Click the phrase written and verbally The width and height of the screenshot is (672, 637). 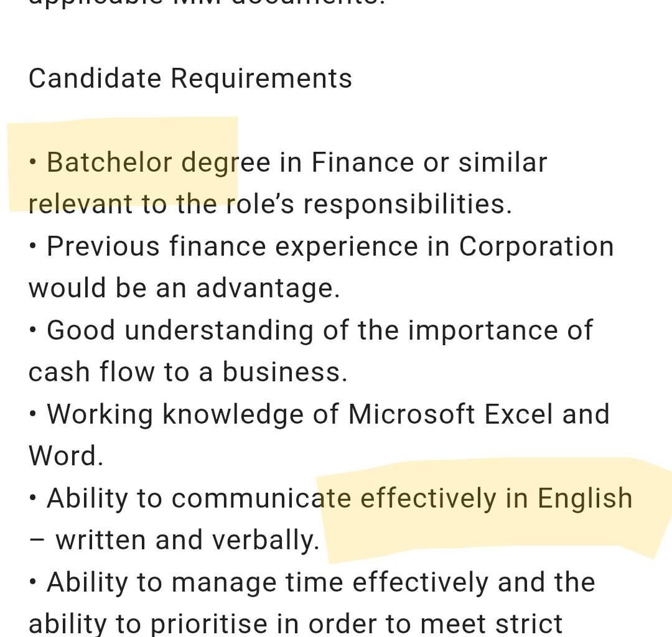[x=187, y=540]
